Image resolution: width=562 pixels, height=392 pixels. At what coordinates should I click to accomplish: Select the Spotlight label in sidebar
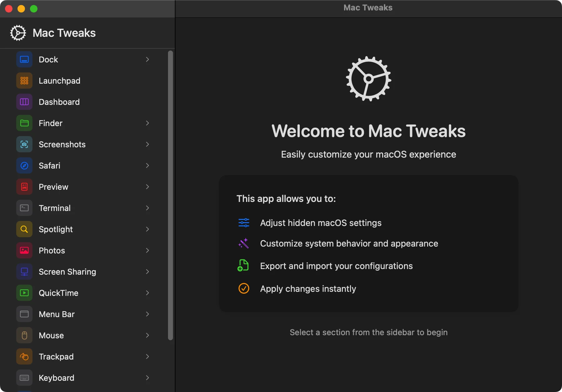(x=56, y=229)
